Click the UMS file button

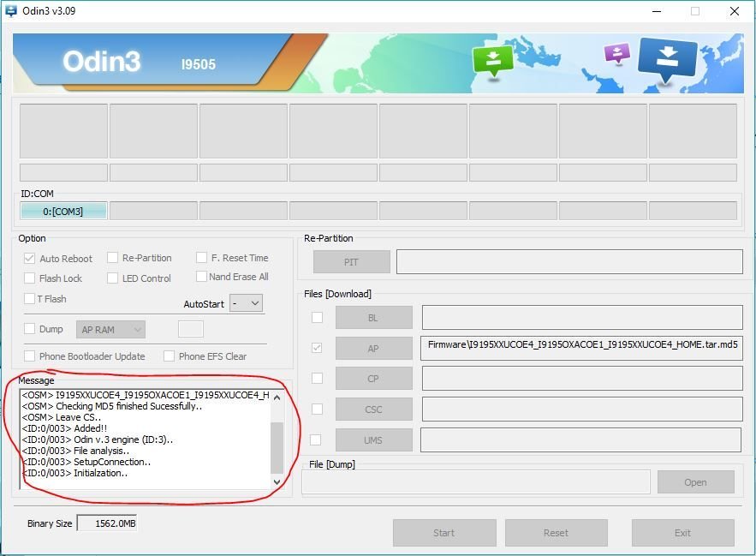pos(373,440)
